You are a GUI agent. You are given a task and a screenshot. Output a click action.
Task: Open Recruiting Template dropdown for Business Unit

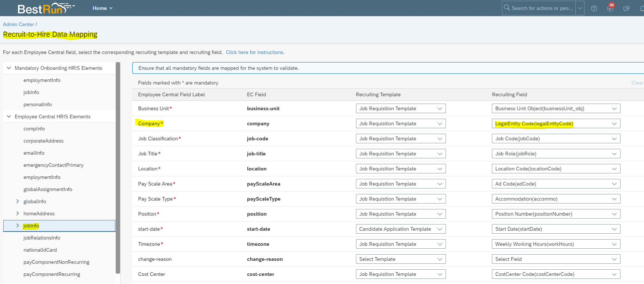coord(401,108)
